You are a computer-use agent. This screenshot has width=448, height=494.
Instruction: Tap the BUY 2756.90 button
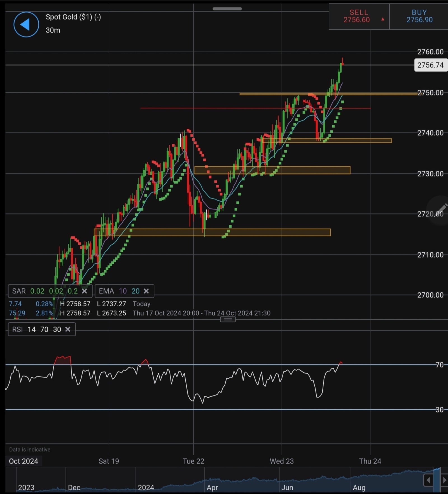pos(419,16)
